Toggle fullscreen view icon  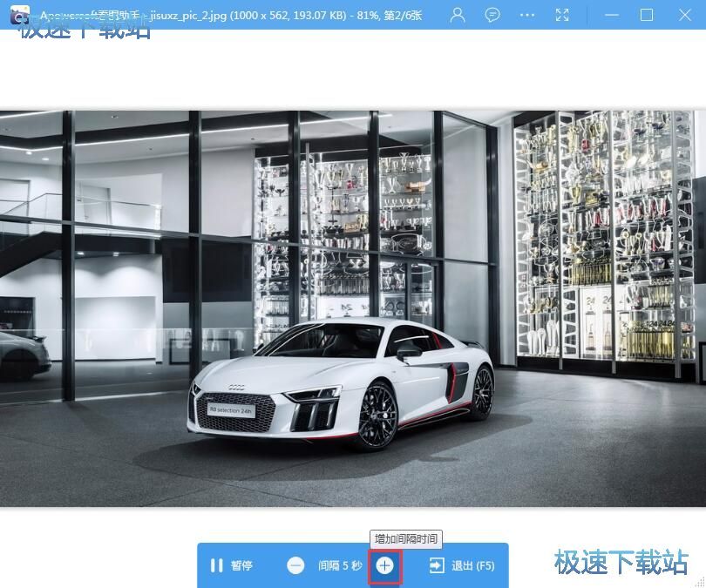pyautogui.click(x=562, y=15)
